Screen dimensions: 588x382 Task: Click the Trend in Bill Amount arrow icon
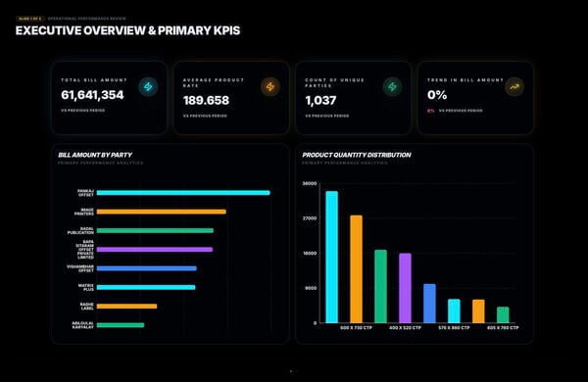coord(514,87)
